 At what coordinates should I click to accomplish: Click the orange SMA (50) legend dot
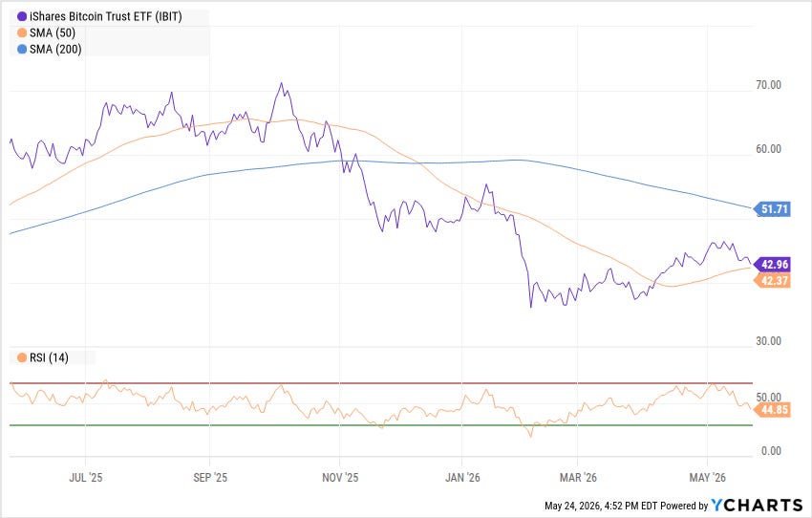pos(22,33)
